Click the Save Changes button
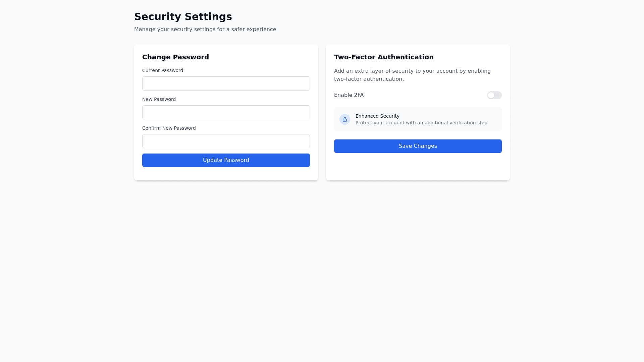This screenshot has width=644, height=362. tap(418, 146)
